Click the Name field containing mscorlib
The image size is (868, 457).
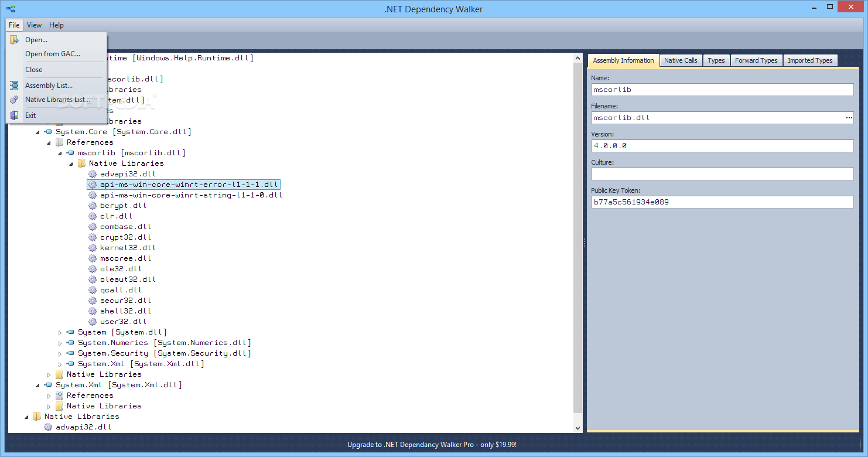pyautogui.click(x=722, y=90)
